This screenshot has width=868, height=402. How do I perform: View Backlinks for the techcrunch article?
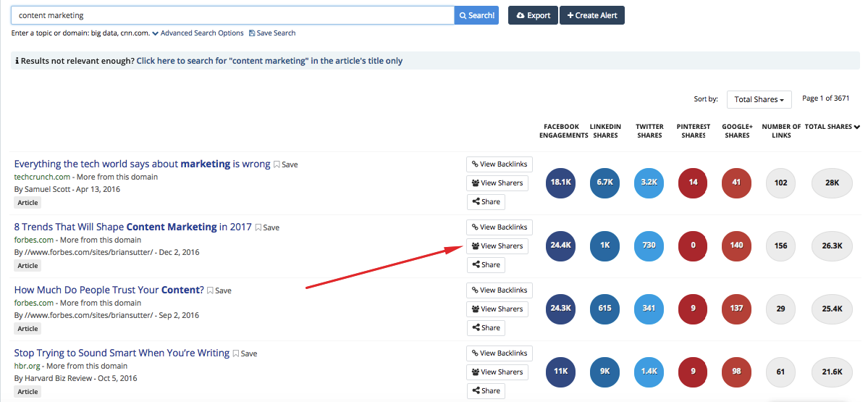[x=499, y=164]
